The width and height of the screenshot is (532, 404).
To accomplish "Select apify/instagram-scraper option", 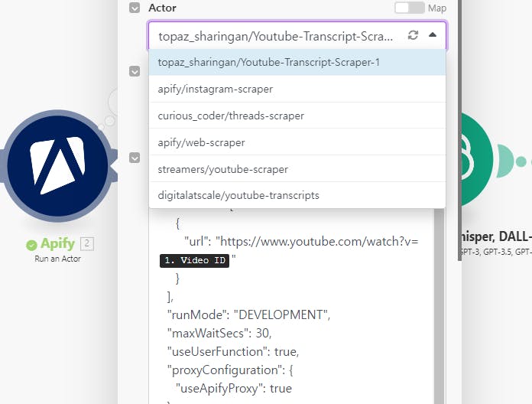I will [297, 89].
